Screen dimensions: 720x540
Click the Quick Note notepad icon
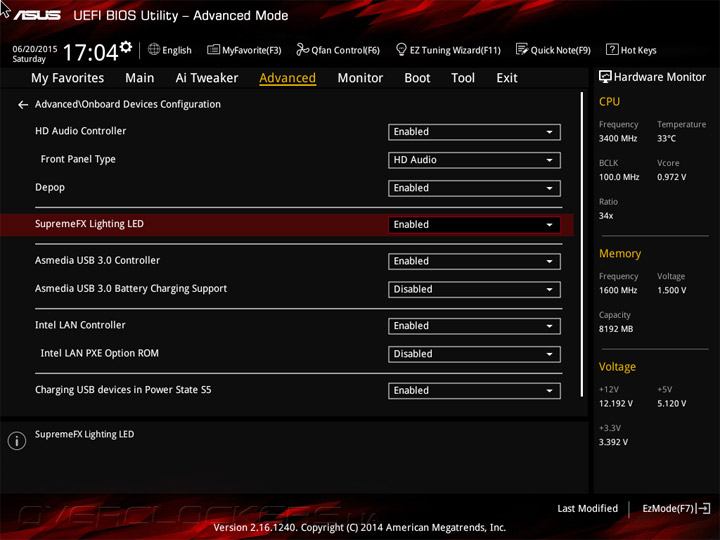coord(522,49)
